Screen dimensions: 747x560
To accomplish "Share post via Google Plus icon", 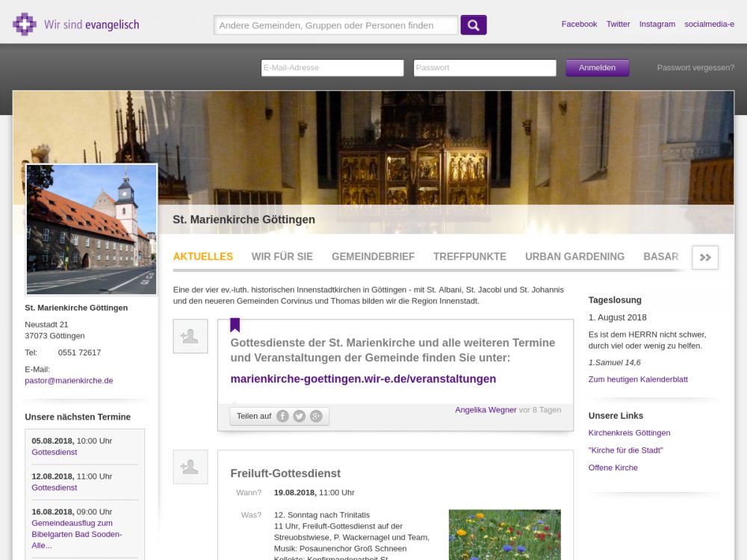I will click(x=316, y=417).
